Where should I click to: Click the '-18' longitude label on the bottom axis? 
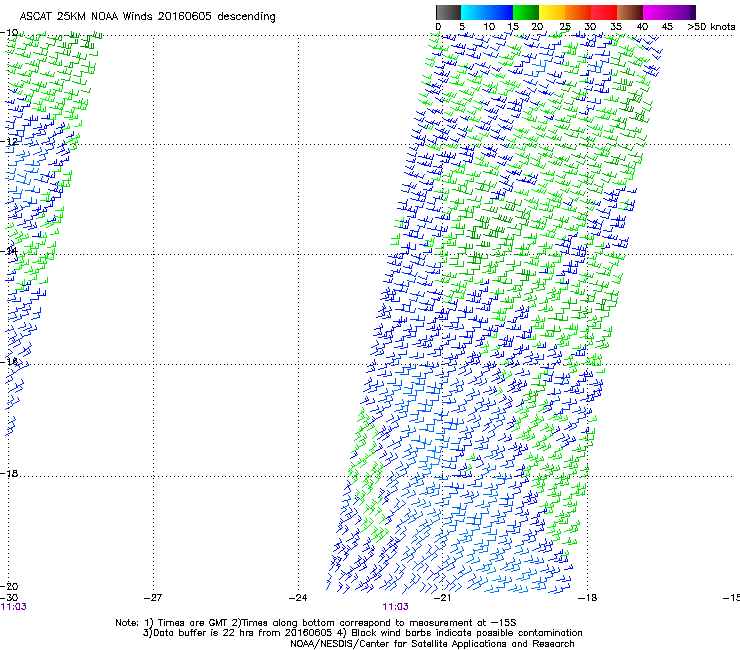click(x=587, y=597)
